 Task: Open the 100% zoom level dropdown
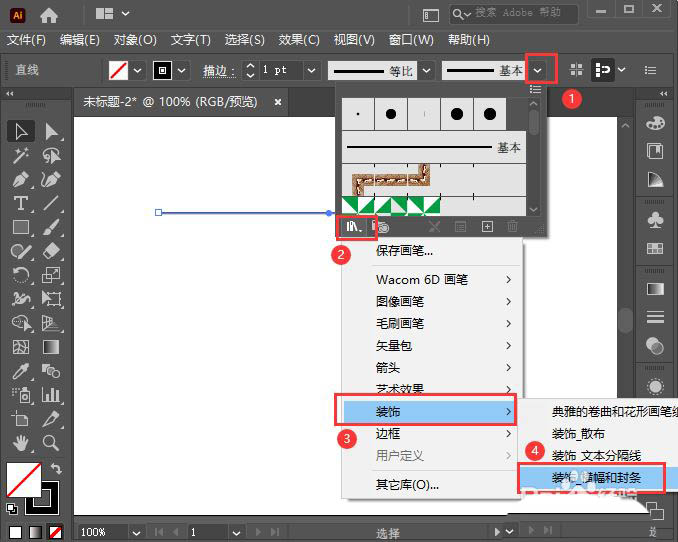pyautogui.click(x=136, y=532)
